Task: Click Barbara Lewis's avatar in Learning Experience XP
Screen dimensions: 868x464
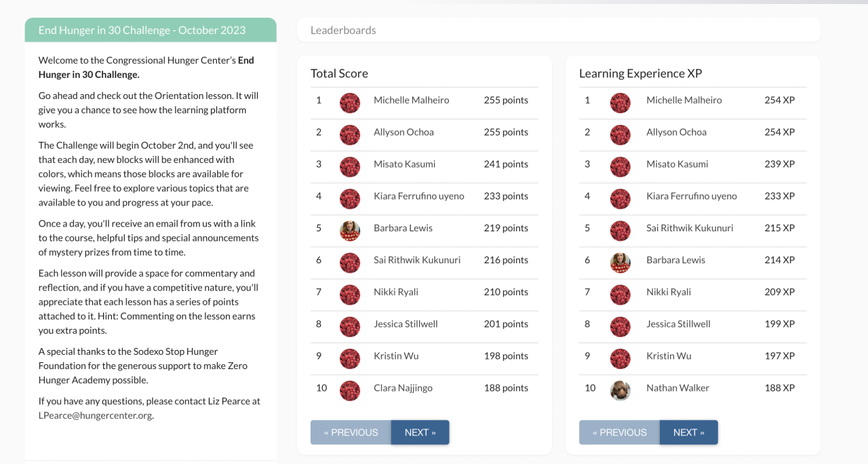Action: click(620, 263)
